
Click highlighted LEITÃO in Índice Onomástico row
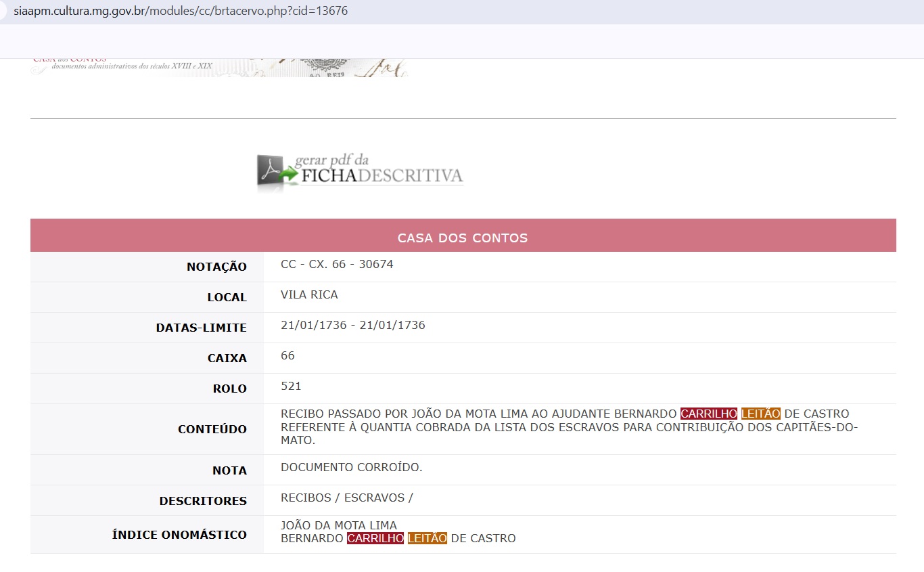click(427, 538)
